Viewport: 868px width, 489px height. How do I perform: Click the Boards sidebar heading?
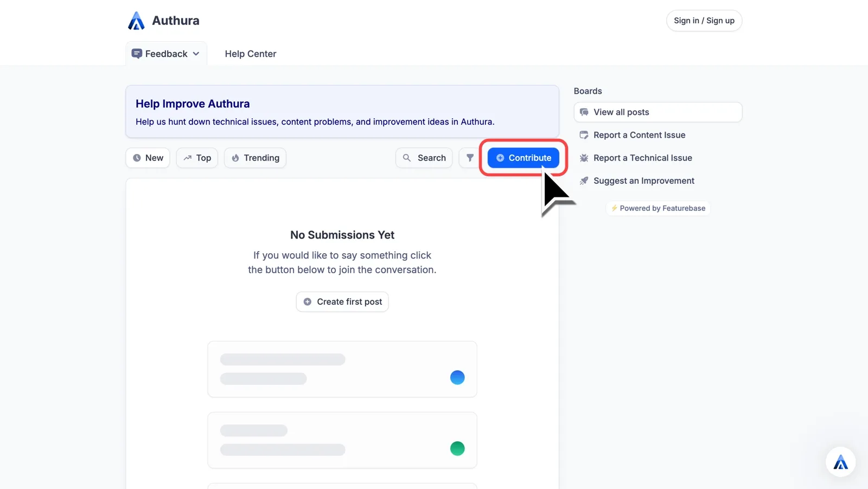point(588,91)
